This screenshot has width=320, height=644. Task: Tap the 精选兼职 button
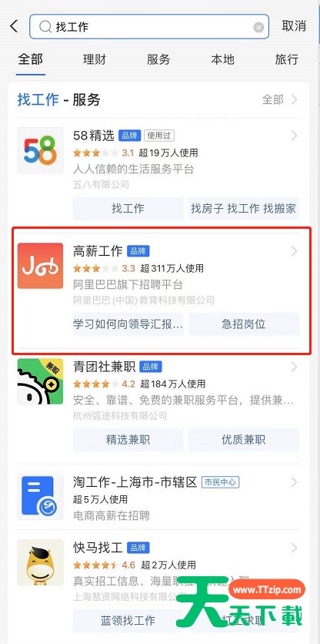tap(128, 440)
